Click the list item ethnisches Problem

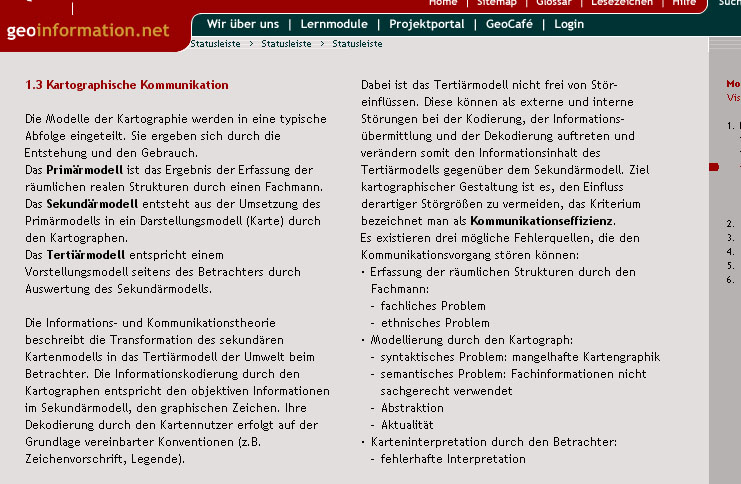[435, 323]
